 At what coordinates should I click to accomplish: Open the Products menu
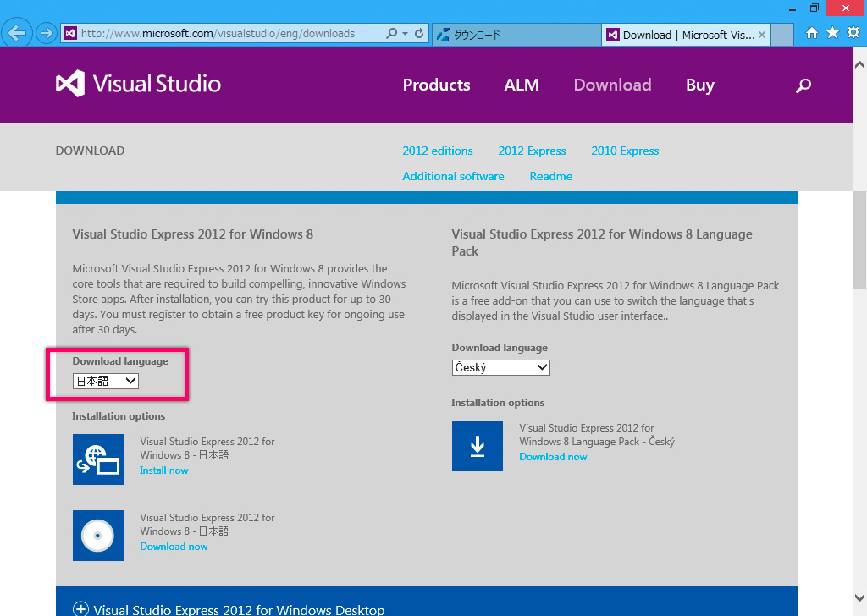tap(436, 85)
